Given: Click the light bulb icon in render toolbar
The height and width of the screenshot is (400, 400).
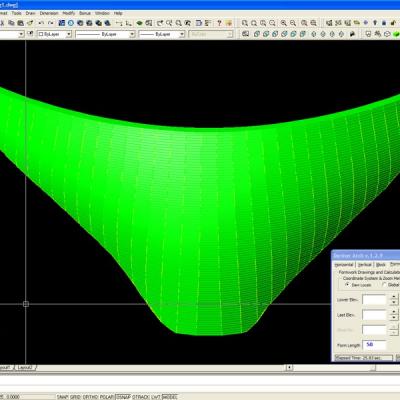Looking at the screenshot, I should tap(375, 23).
